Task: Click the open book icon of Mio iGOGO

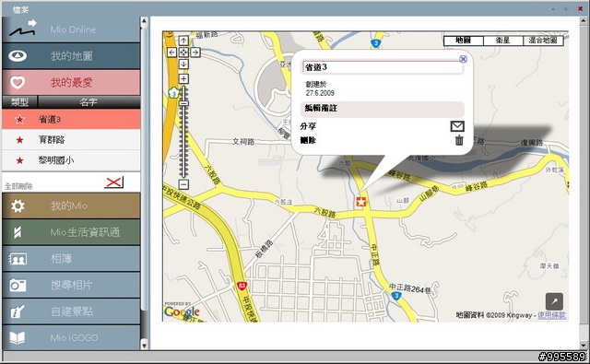Action: tap(18, 337)
